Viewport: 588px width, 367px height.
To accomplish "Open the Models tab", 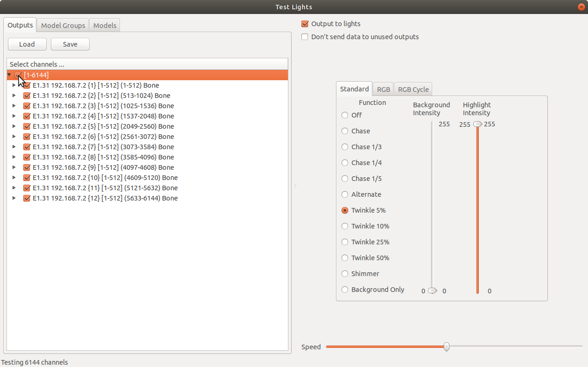I will (105, 25).
